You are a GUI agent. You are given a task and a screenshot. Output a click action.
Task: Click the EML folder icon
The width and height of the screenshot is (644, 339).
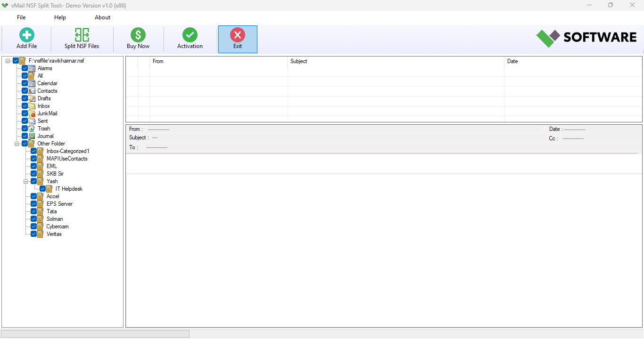41,166
